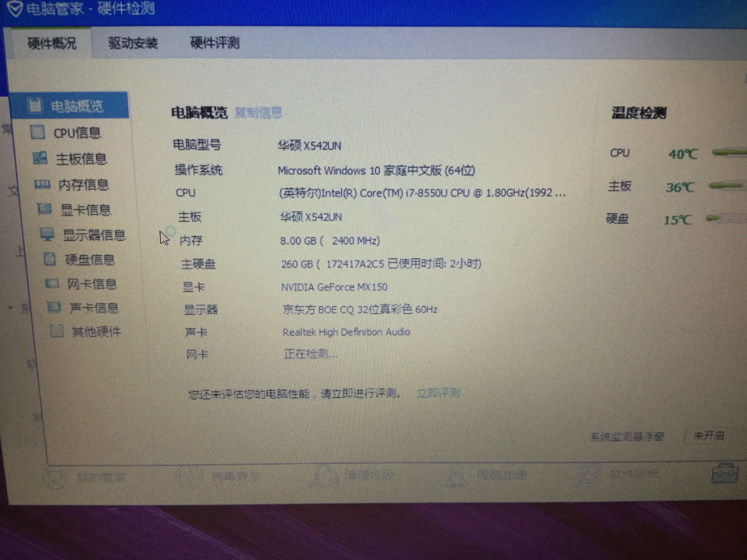747x560 pixels.
Task: Click the 电脑概览 heading above the specs
Action: click(x=199, y=112)
